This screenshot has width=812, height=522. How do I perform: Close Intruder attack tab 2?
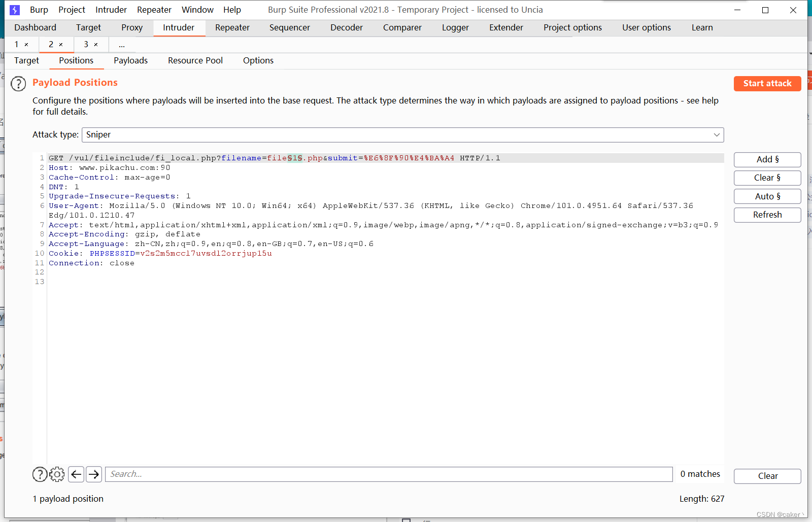(x=61, y=45)
